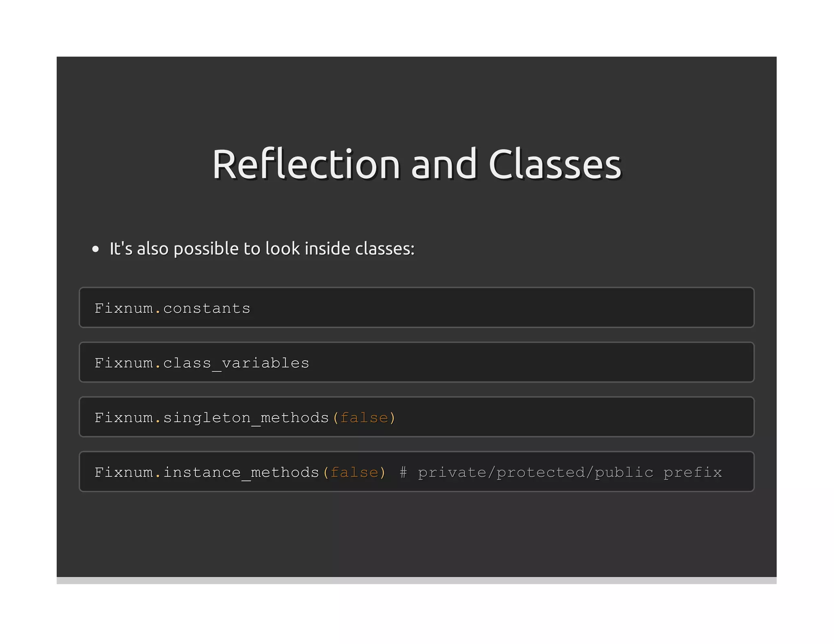
Task: Select the "It's also possible" bullet text
Action: click(262, 249)
